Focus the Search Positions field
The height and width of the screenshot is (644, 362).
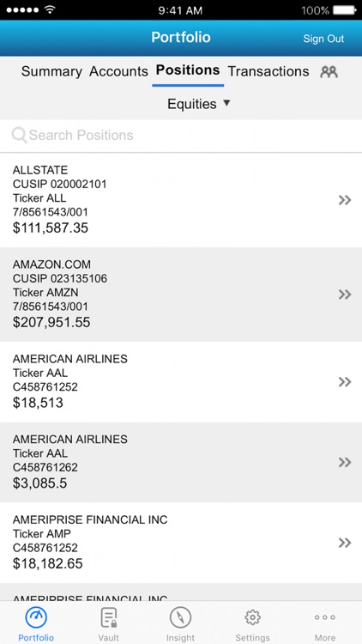pyautogui.click(x=181, y=135)
